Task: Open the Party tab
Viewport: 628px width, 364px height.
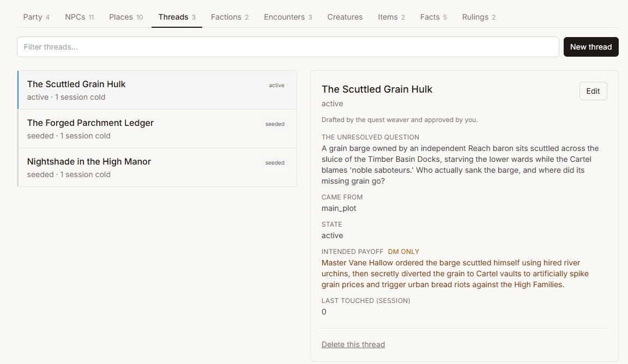Action: (x=36, y=17)
